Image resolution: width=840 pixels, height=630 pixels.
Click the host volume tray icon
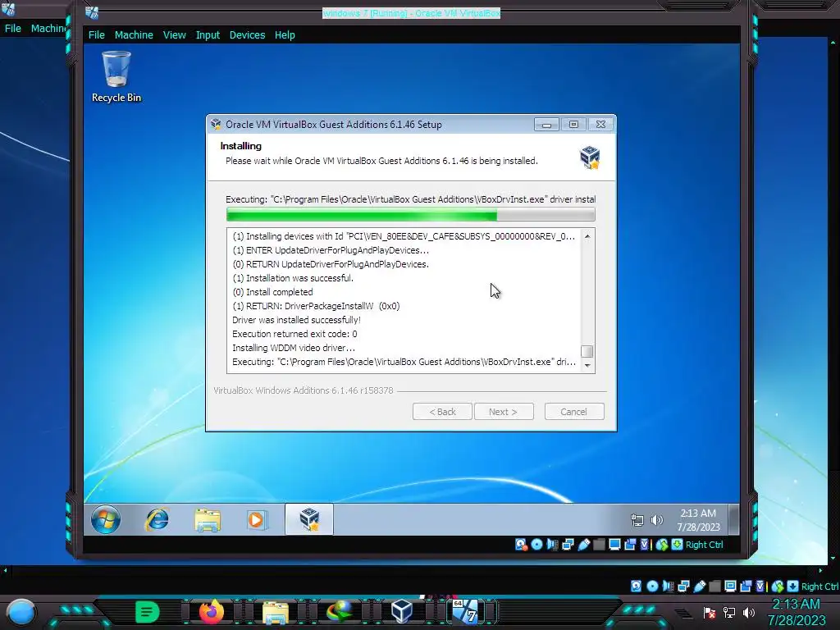(x=749, y=613)
